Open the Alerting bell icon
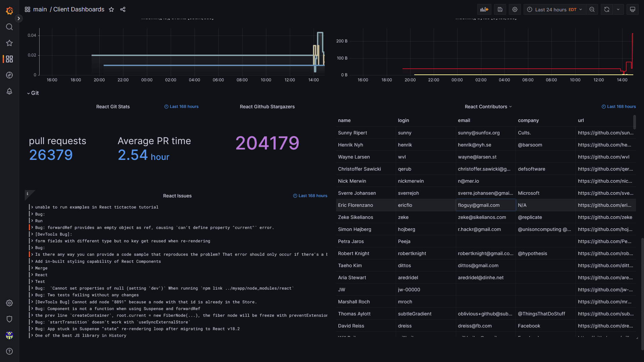 pos(9,91)
